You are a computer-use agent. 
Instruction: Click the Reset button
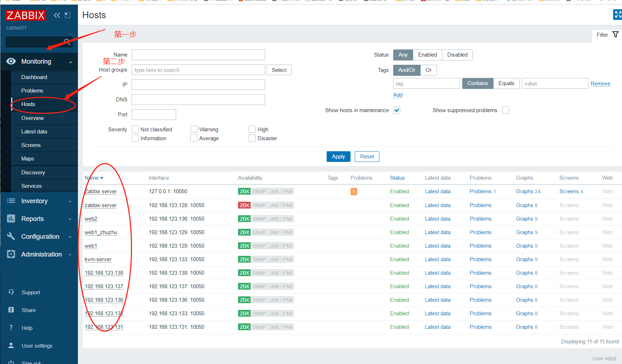pyautogui.click(x=367, y=157)
